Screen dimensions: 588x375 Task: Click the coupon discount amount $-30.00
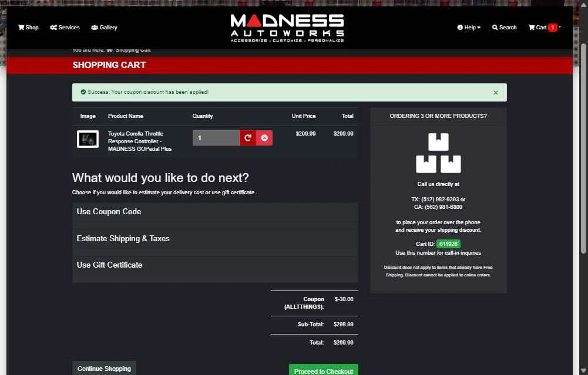(344, 299)
